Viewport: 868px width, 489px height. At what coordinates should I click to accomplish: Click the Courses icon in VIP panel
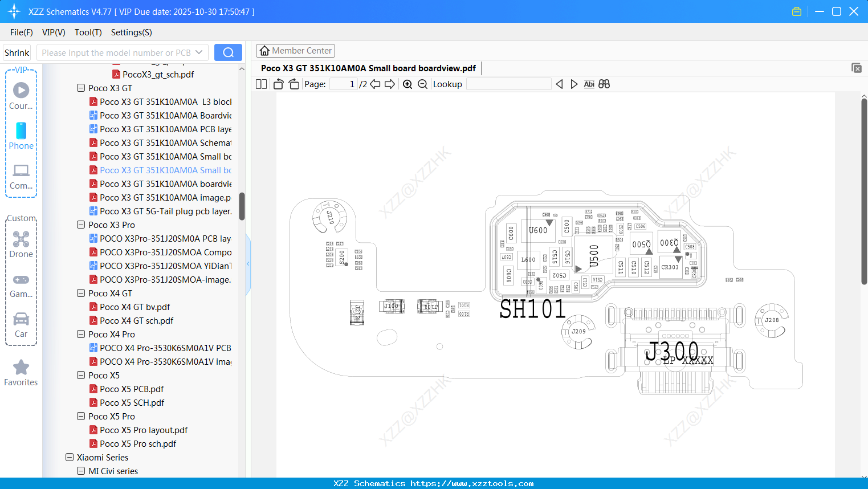click(21, 90)
